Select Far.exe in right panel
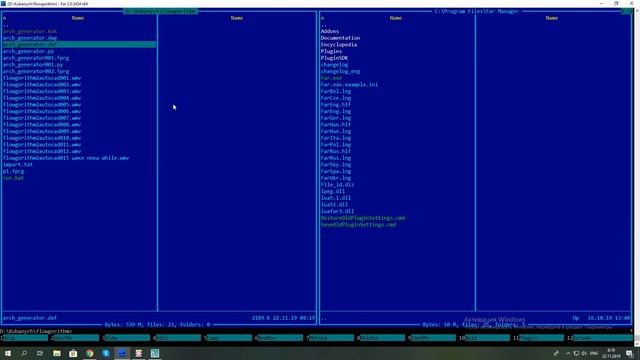The height and width of the screenshot is (360, 640). [331, 78]
